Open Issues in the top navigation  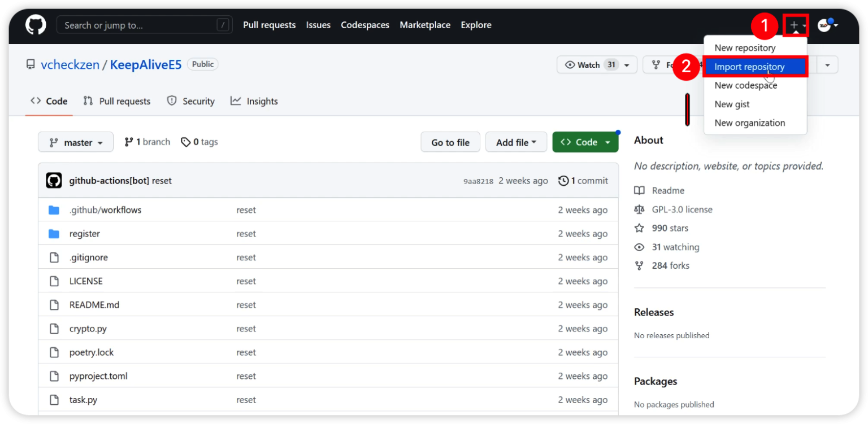[x=318, y=25]
